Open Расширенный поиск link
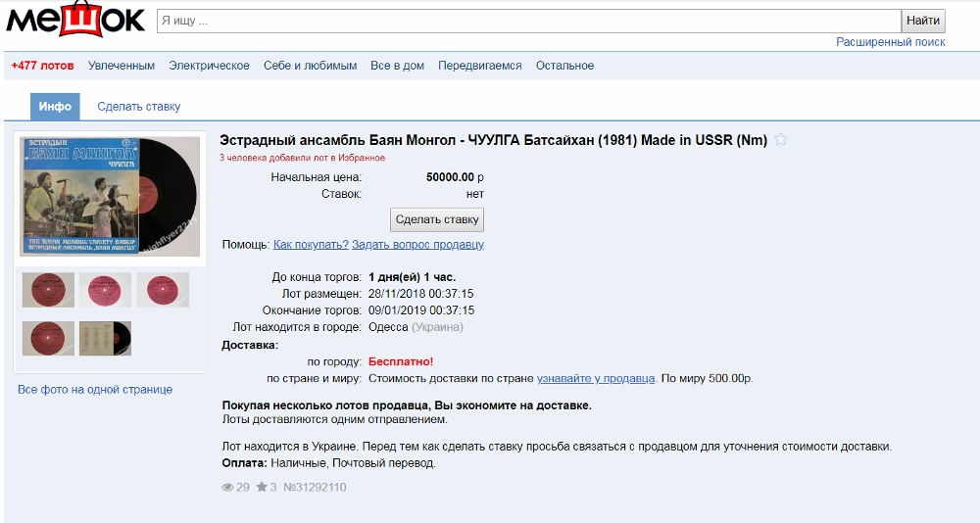Screen dimensions: 980x523 [890, 42]
